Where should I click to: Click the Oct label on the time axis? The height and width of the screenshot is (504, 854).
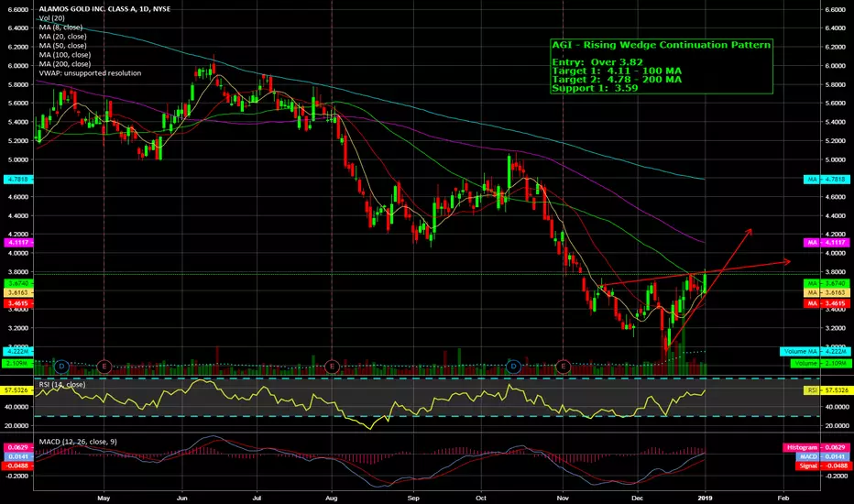tap(481, 498)
